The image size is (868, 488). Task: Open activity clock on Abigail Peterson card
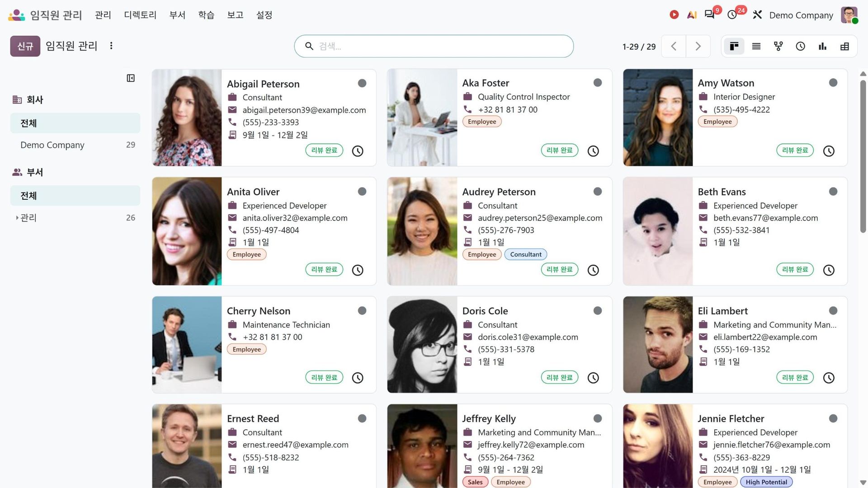[358, 151]
